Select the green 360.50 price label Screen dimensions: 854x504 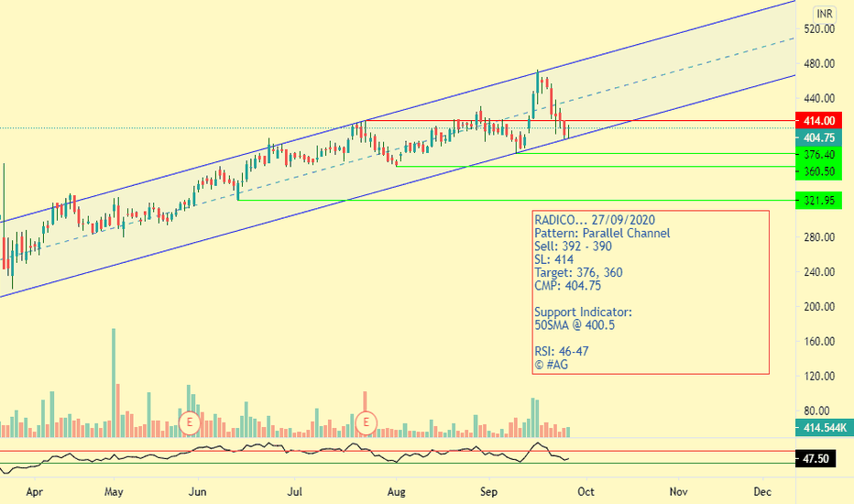818,171
